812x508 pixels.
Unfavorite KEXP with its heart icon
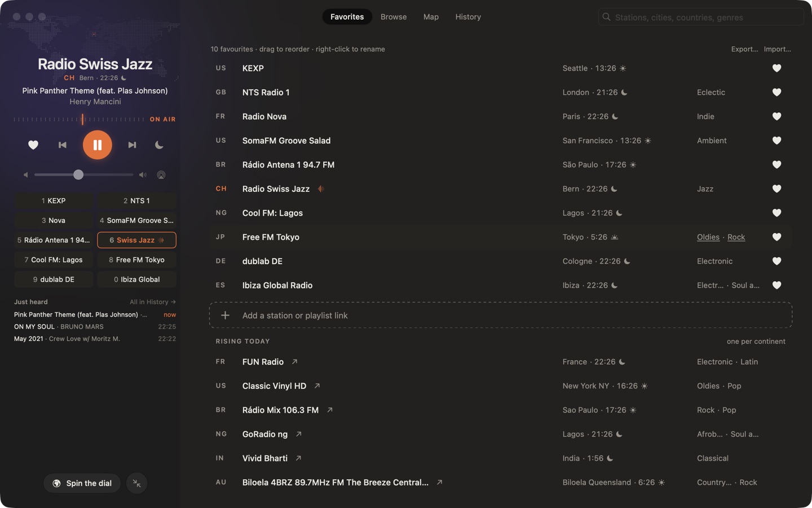coord(776,68)
